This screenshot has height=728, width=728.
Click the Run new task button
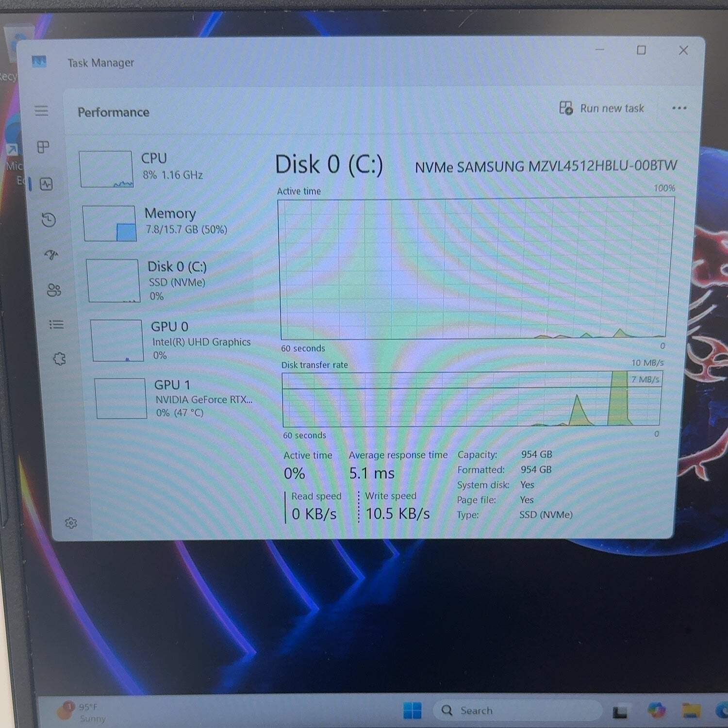[x=601, y=108]
